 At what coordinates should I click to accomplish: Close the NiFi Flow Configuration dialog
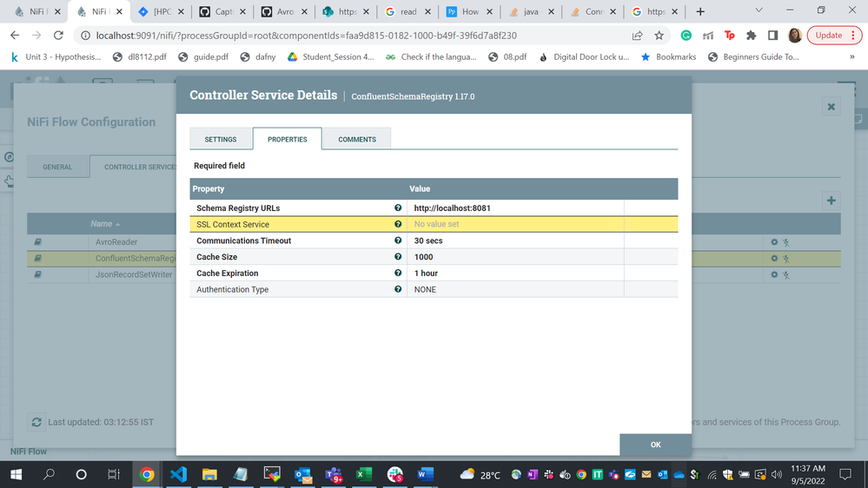click(831, 107)
